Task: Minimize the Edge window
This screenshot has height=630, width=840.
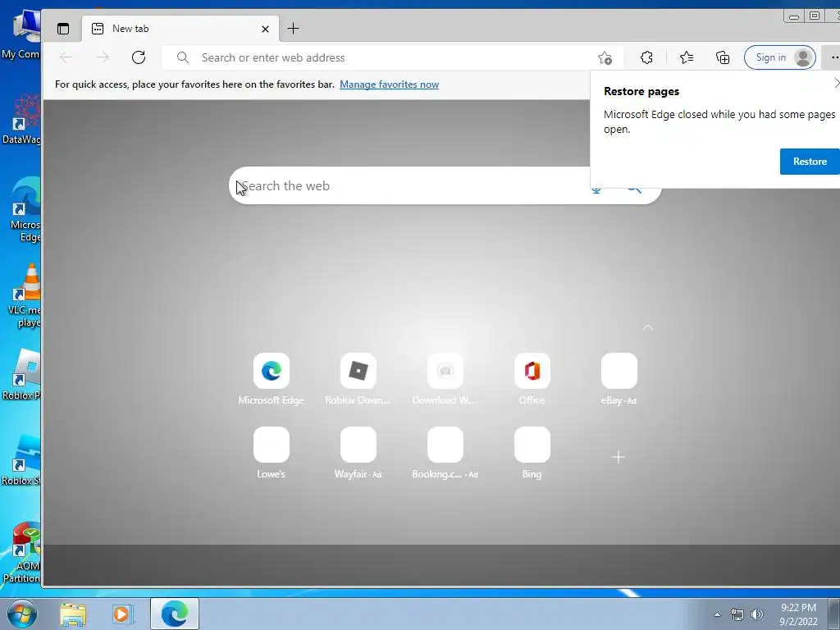Action: 794,16
